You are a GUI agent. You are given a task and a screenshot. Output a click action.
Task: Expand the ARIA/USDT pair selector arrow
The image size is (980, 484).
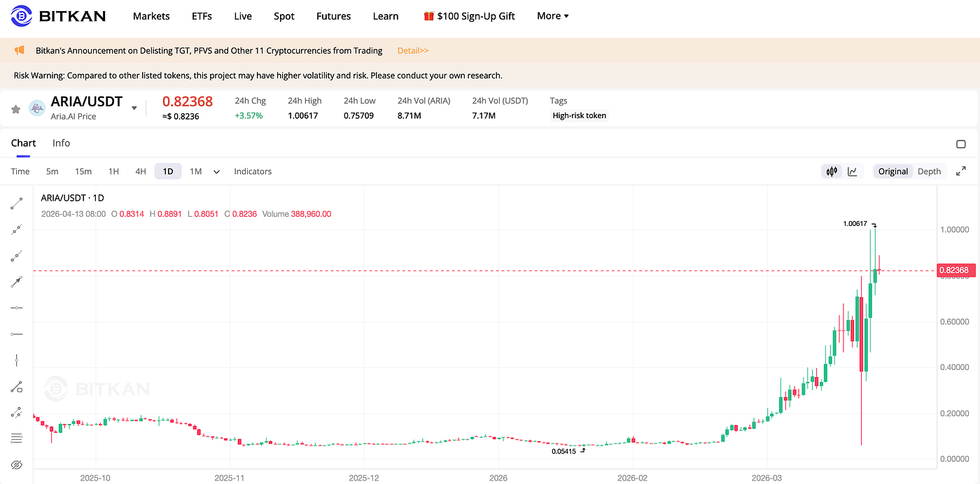(x=134, y=108)
